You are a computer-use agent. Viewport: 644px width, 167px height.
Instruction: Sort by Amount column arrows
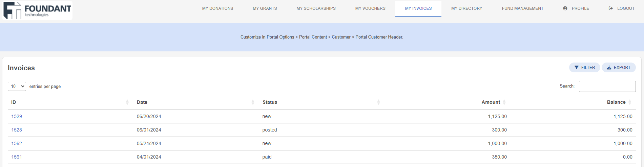(504, 102)
